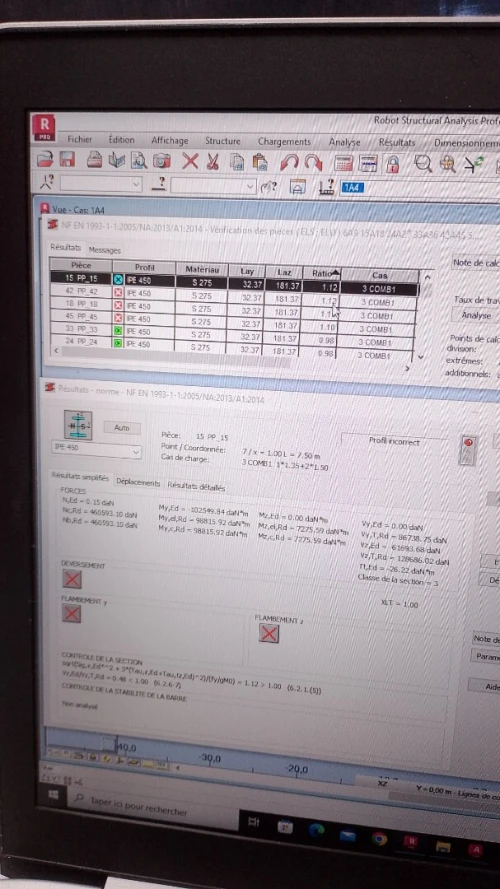Toggle the FLAMBEMENT z checkbox

pos(269,633)
